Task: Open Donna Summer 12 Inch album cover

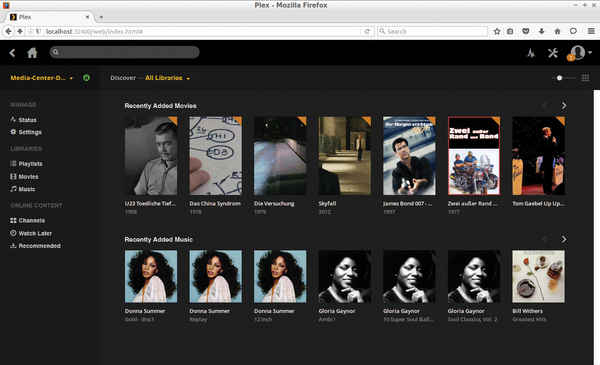Action: [280, 277]
